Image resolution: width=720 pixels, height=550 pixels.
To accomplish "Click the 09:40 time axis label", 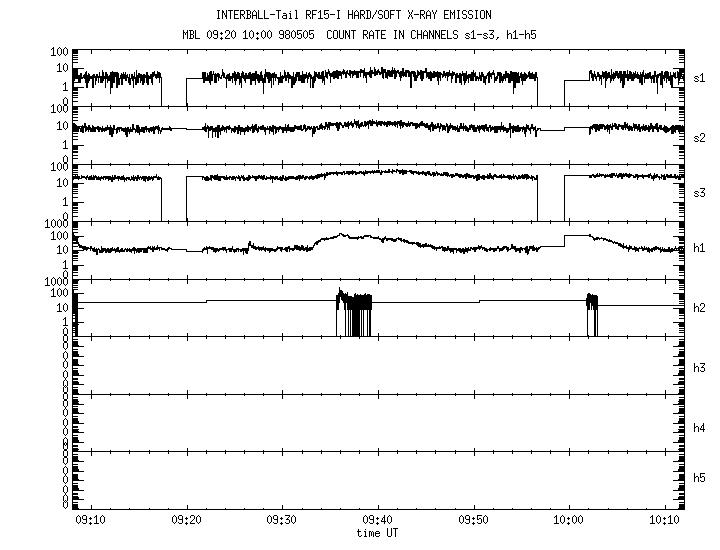I will tap(378, 520).
